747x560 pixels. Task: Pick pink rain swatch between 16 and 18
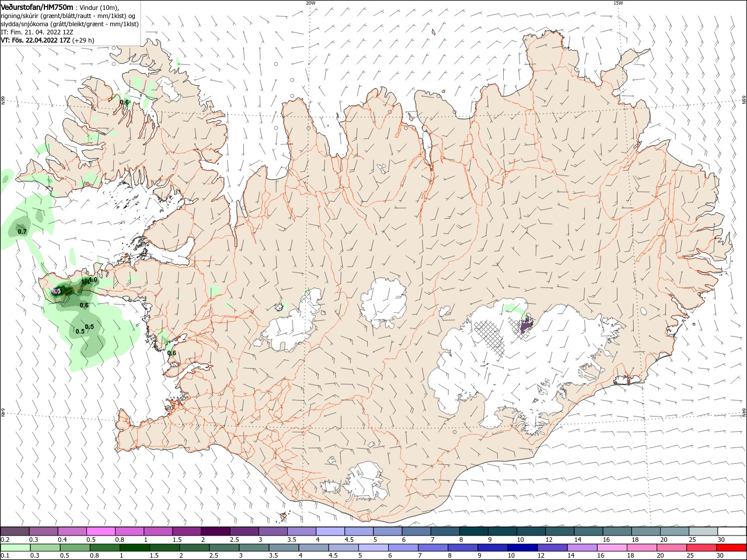pos(612,548)
